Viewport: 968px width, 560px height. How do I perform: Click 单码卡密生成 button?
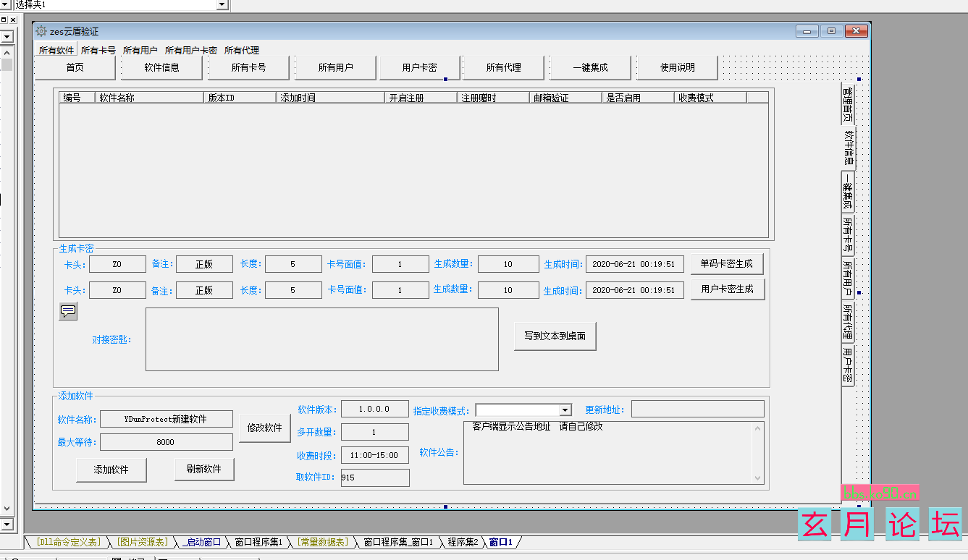727,263
